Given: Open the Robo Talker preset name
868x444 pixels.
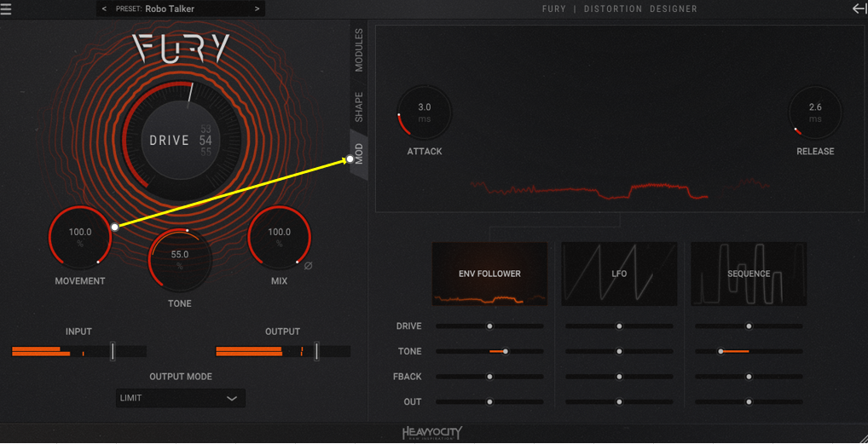Looking at the screenshot, I should tap(170, 9).
